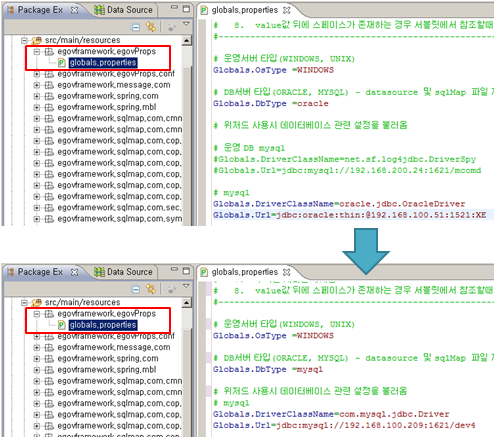Click Collapse All icon in upper Package Explorer

click(136, 27)
